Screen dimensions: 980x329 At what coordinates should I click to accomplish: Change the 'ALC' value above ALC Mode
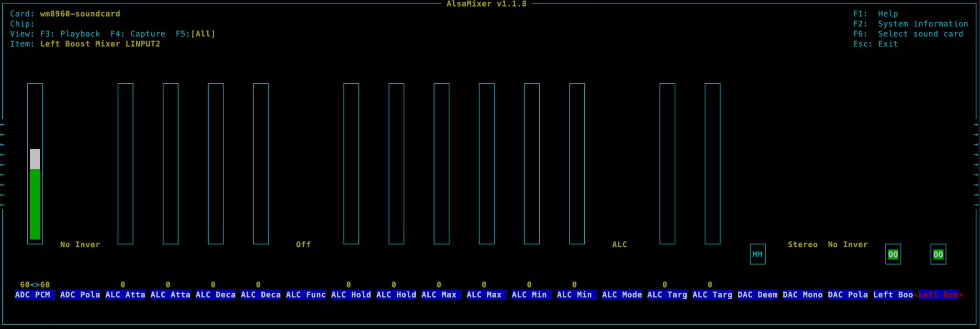click(x=619, y=244)
